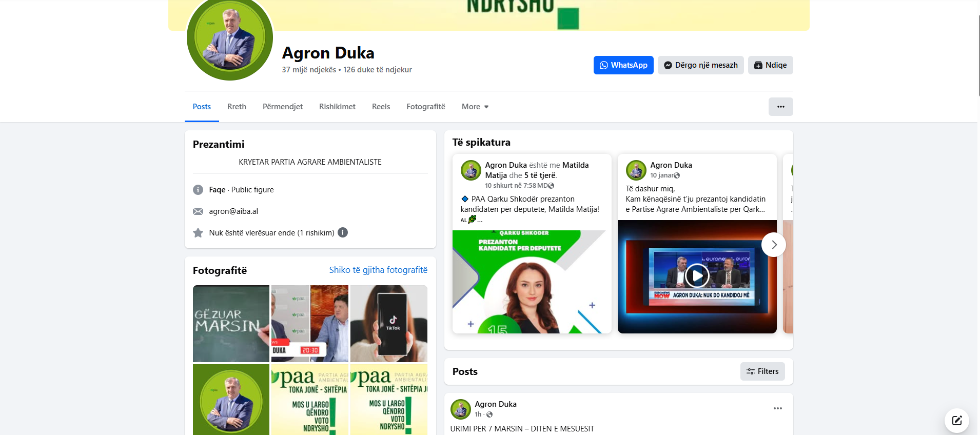The image size is (980, 435).
Task: Open the Fotografitë tab
Action: (425, 107)
